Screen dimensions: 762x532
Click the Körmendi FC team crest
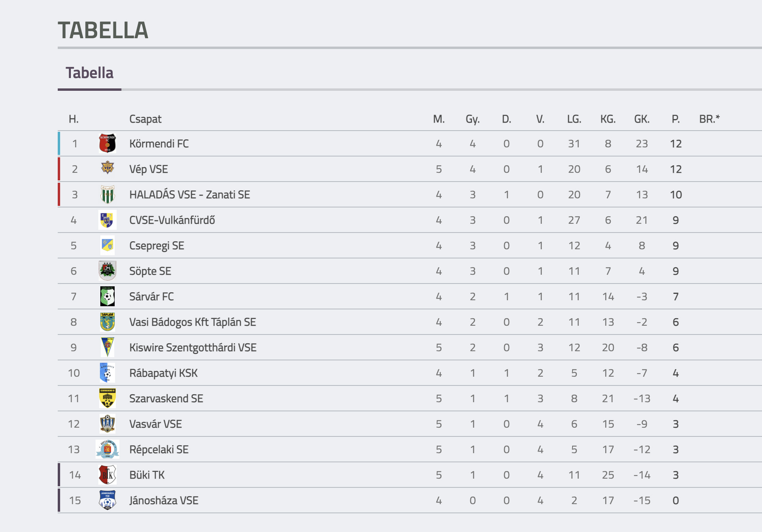pyautogui.click(x=107, y=144)
